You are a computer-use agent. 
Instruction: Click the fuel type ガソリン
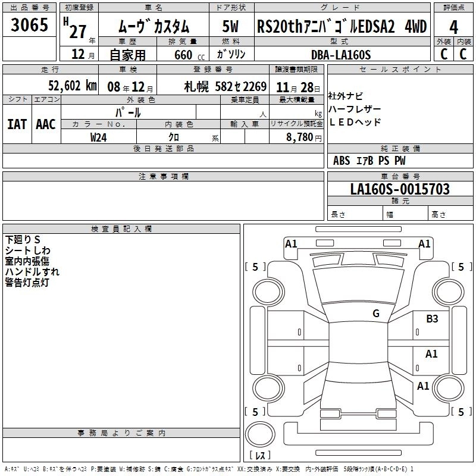coord(231,54)
